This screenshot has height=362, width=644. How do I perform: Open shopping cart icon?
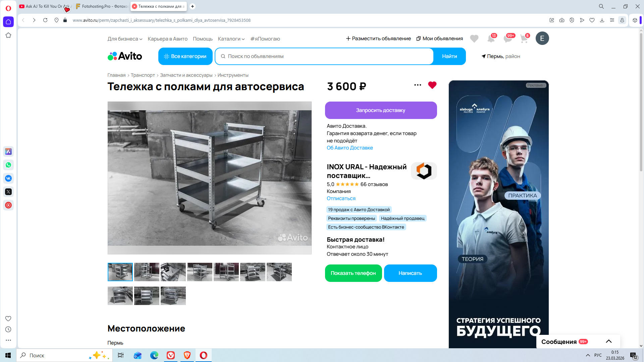coord(524,39)
